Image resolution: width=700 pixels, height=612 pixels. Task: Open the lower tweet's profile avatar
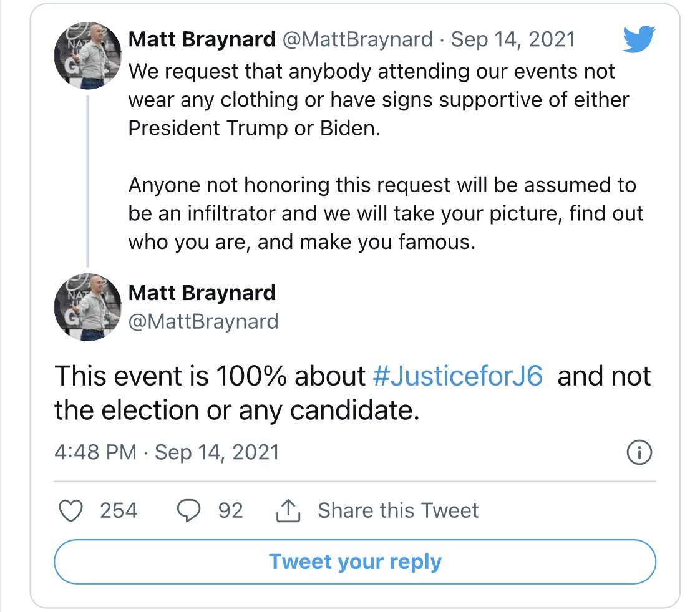[x=87, y=308]
